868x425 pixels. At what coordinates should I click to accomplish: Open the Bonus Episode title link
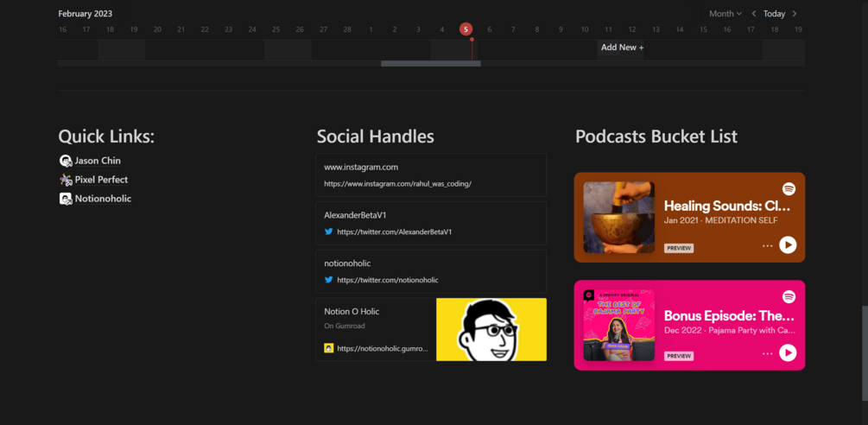(x=729, y=316)
